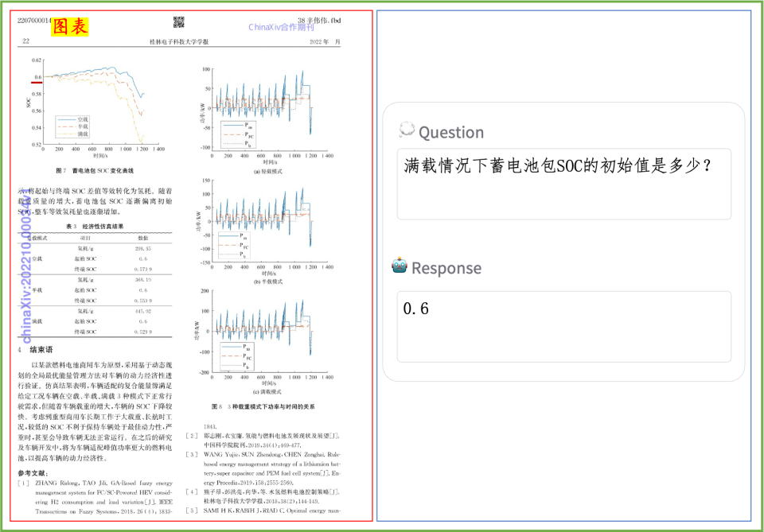
Task: Click the caption 图8 3种载重模式下功率与时间的关系
Action: [x=263, y=406]
